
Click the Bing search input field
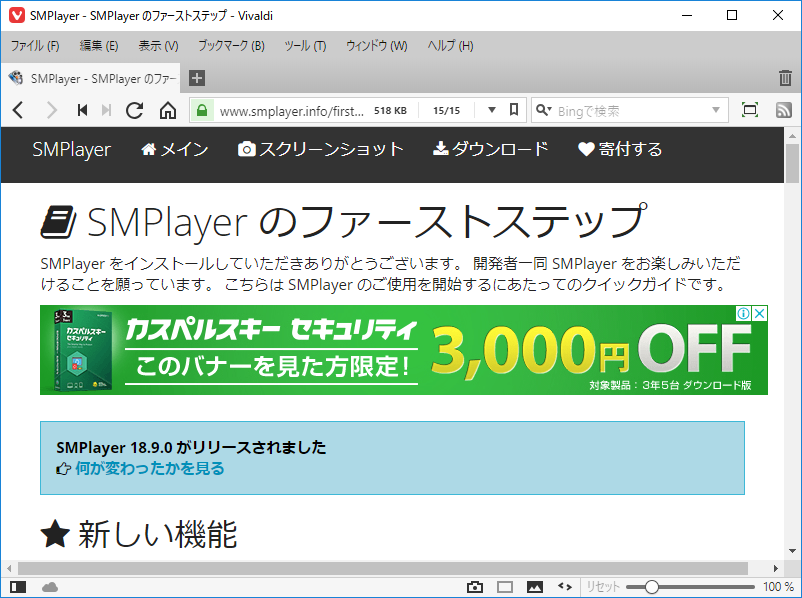pos(631,110)
